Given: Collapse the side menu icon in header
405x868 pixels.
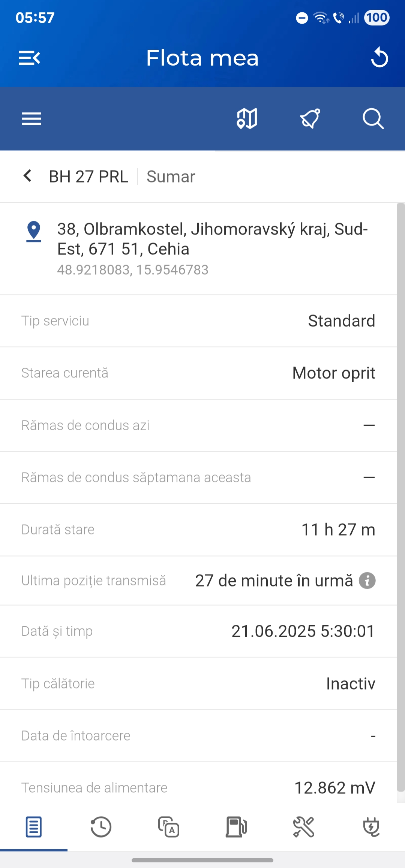Looking at the screenshot, I should (29, 58).
